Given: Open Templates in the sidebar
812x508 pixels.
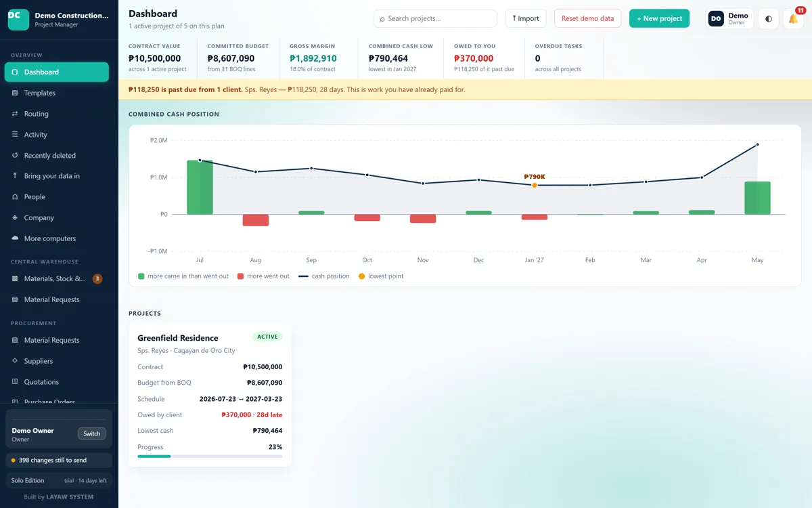Looking at the screenshot, I should tap(57, 93).
